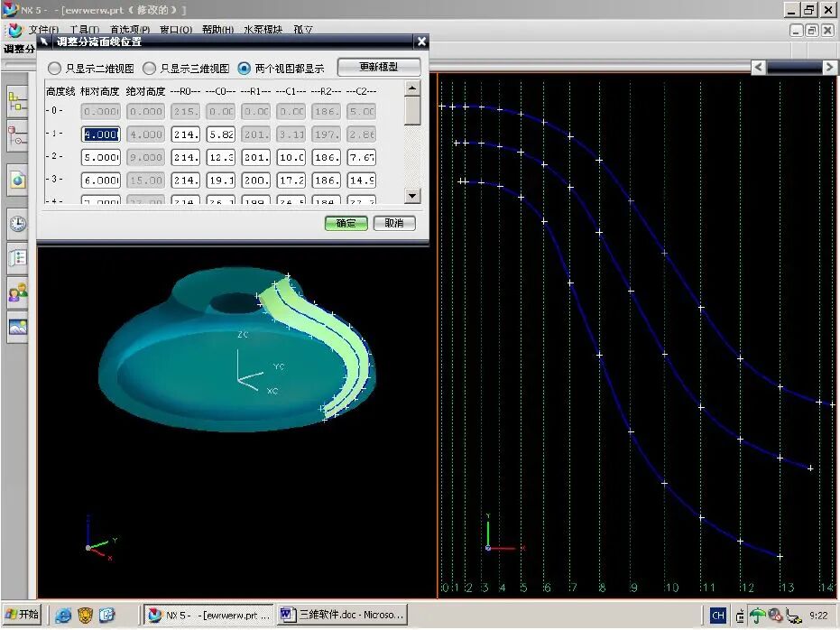Open the 工具(T) menu
This screenshot has height=630, width=840.
85,30
